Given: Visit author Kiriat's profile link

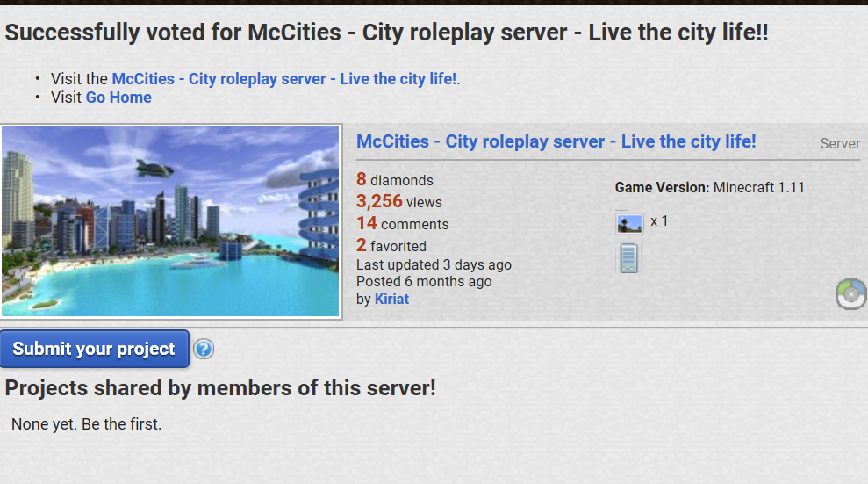Looking at the screenshot, I should (391, 299).
